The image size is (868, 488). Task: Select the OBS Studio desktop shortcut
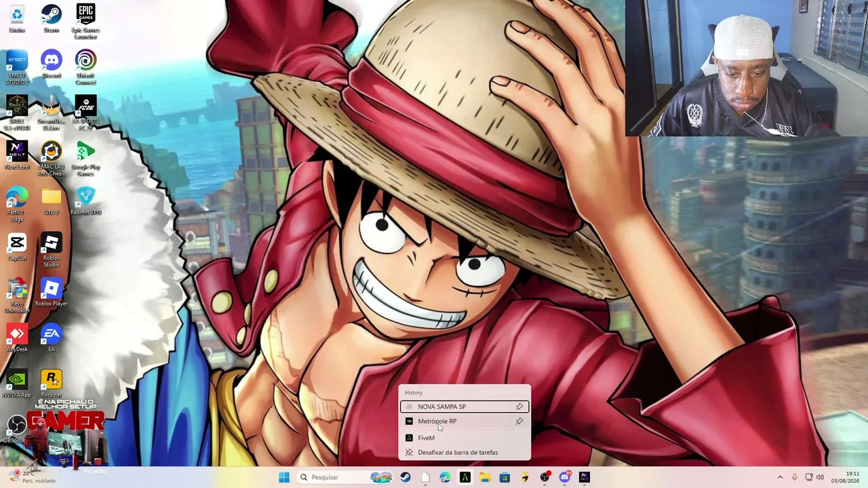click(15, 428)
